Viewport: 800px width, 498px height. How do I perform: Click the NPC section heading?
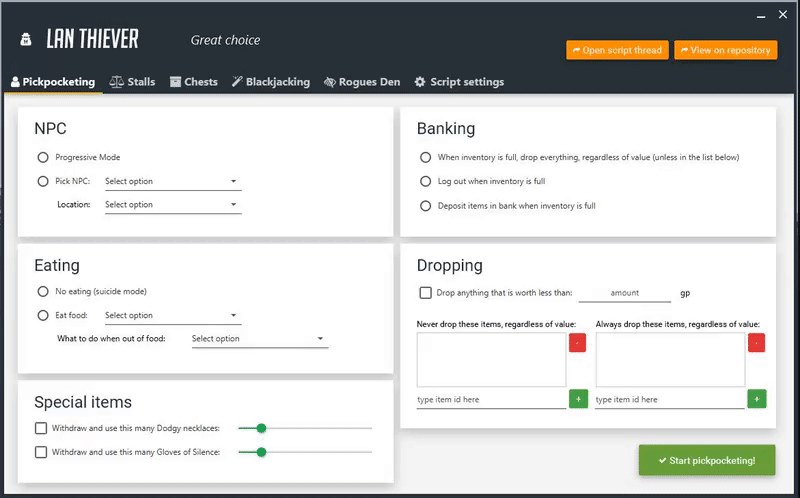pyautogui.click(x=51, y=129)
